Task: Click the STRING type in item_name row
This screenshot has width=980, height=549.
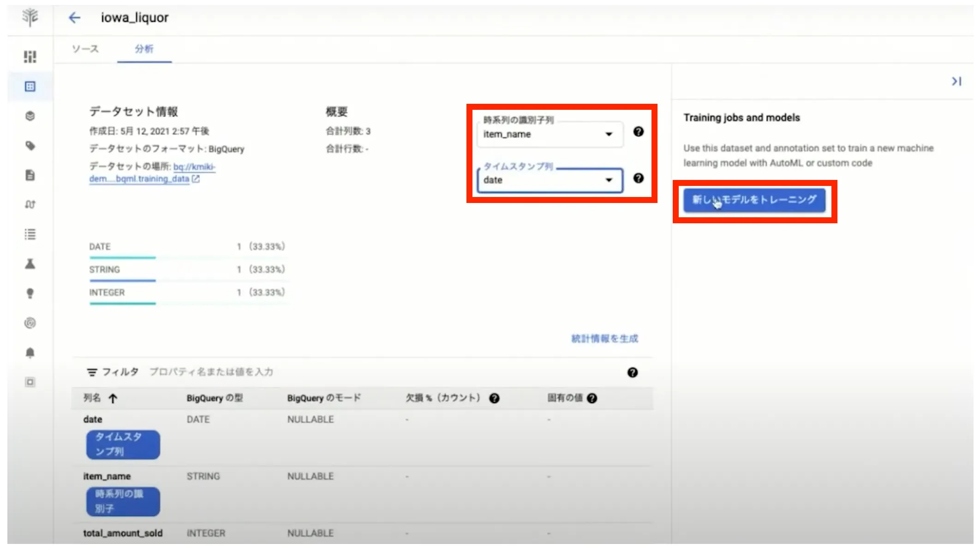Action: pyautogui.click(x=203, y=476)
